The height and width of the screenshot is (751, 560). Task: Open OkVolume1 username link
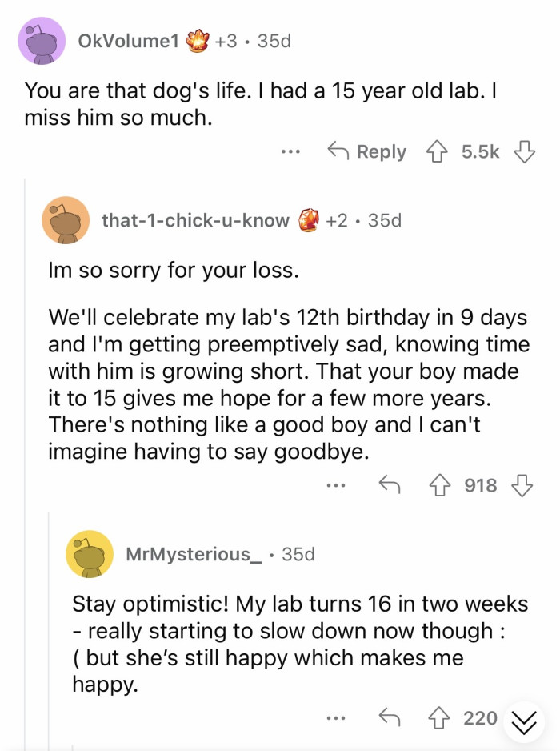coord(128,40)
